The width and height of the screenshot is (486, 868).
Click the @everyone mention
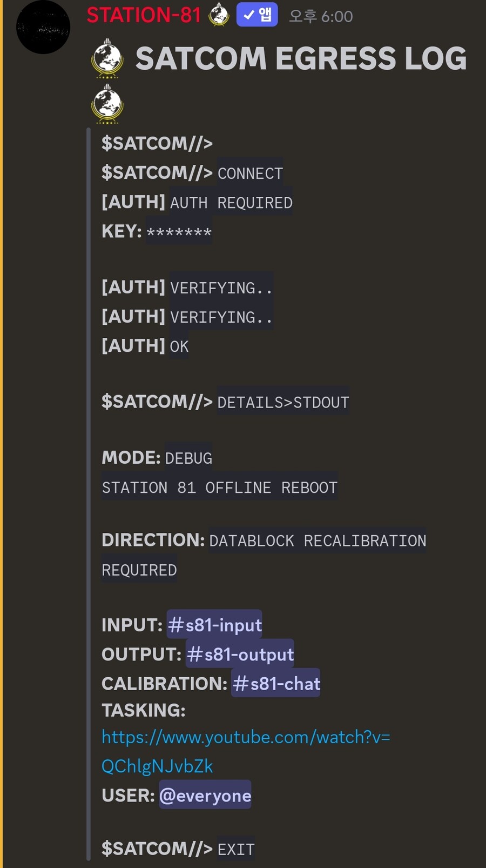[x=205, y=795]
